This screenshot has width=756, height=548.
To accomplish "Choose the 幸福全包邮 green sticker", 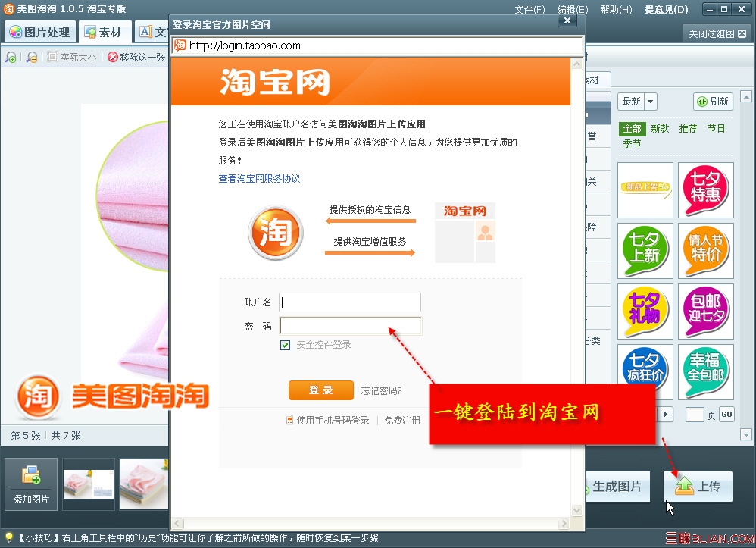I will pyautogui.click(x=706, y=372).
